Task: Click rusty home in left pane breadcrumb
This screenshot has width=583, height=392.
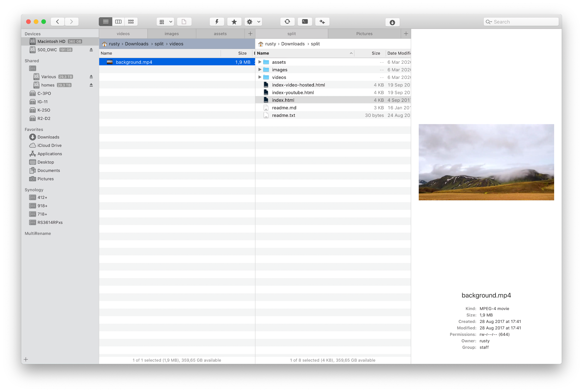Action: tap(111, 44)
